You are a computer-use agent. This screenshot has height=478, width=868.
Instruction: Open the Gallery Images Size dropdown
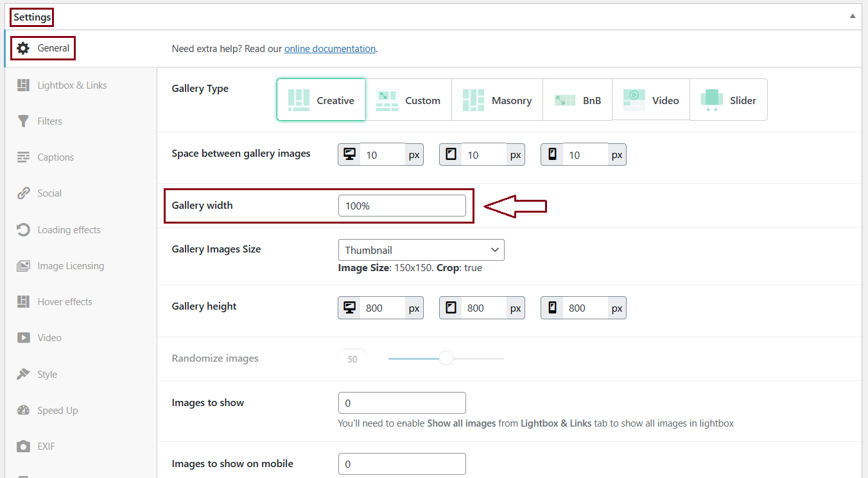(x=421, y=250)
